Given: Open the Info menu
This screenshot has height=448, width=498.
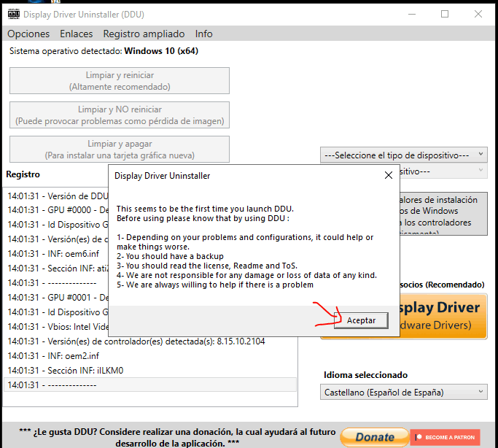Looking at the screenshot, I should click(x=203, y=34).
